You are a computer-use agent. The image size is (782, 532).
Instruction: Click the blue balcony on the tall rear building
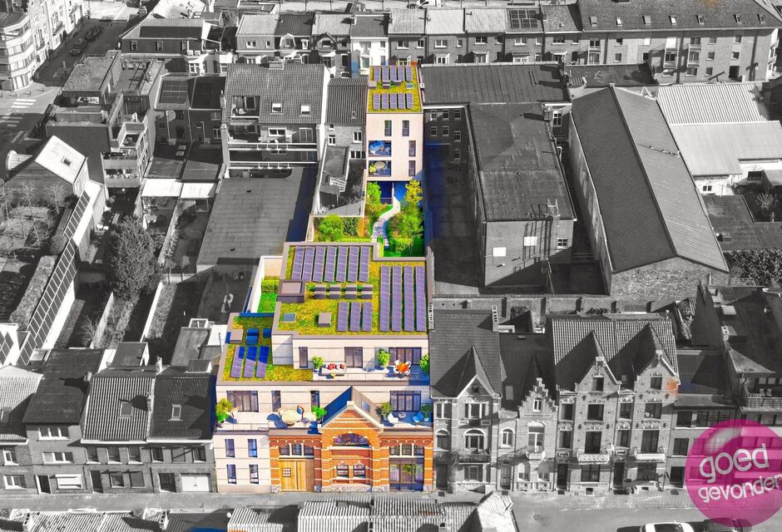(380, 149)
